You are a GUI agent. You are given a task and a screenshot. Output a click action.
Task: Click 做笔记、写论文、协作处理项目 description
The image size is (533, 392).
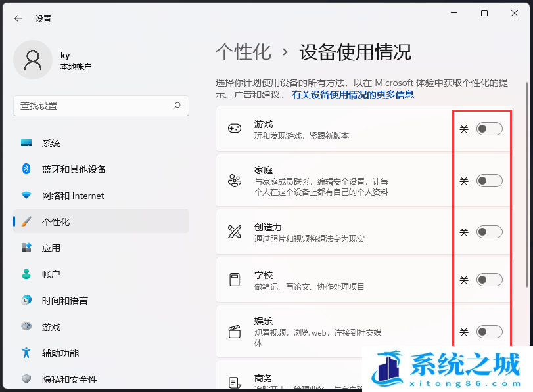coord(309,286)
